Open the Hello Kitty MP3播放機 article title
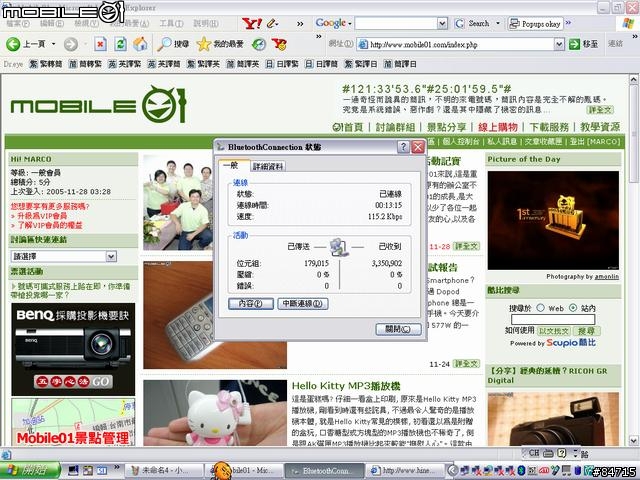The width and height of the screenshot is (640, 480). click(346, 386)
